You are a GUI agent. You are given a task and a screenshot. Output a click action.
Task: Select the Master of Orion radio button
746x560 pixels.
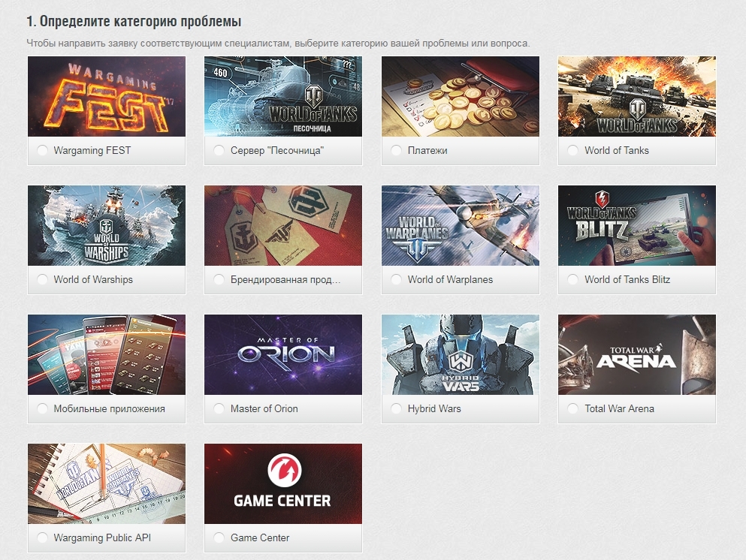coord(219,409)
